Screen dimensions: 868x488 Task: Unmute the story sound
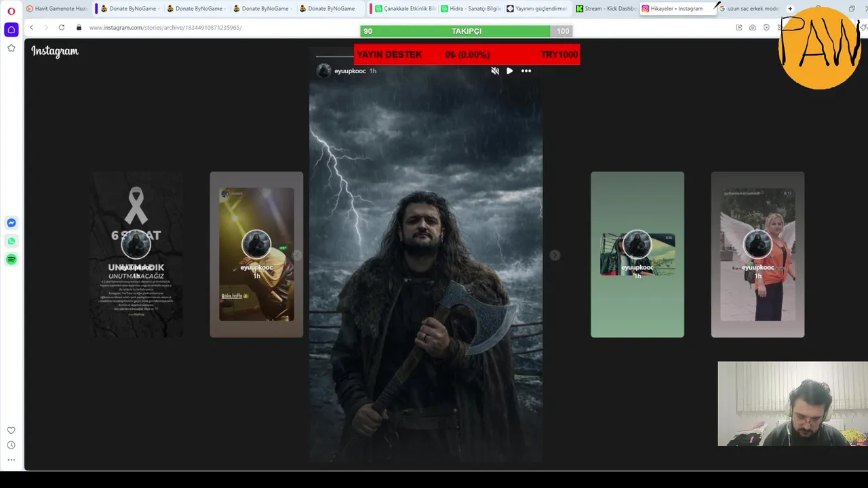pos(495,70)
